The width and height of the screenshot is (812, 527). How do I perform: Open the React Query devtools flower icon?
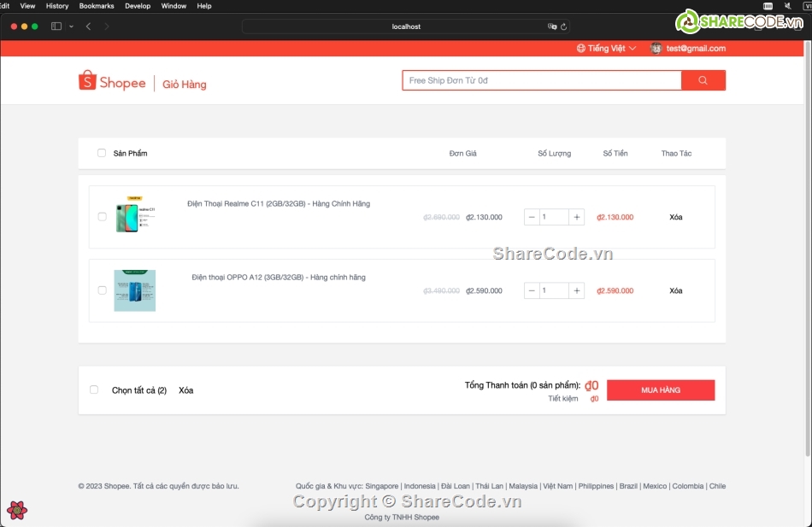(x=17, y=511)
